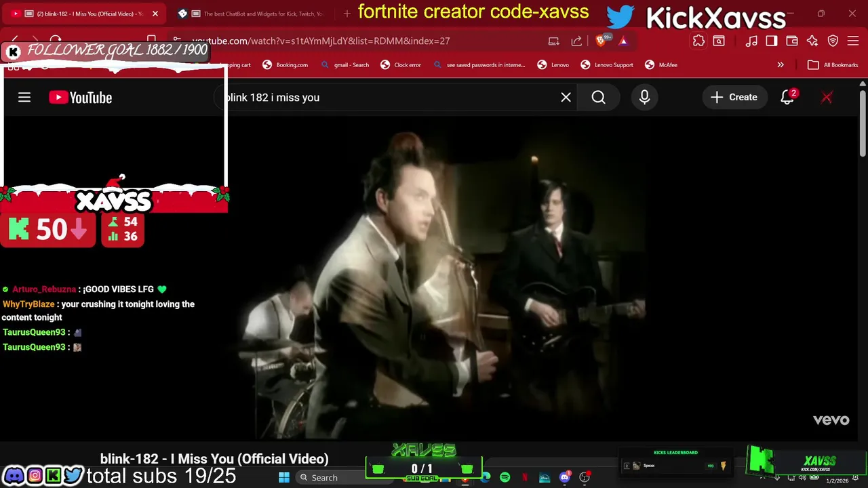This screenshot has width=868, height=488.
Task: Go to the YouTube home logo
Action: pyautogui.click(x=80, y=98)
